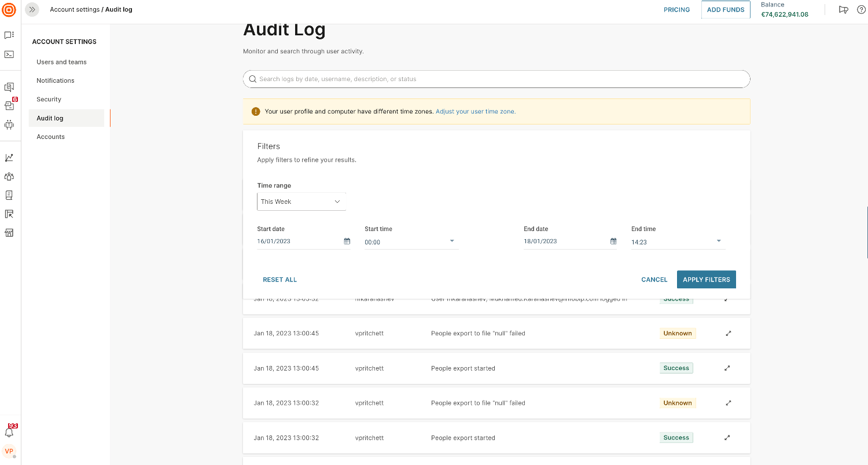Follow the Adjust your user time zone link
This screenshot has width=868, height=465.
click(x=475, y=112)
